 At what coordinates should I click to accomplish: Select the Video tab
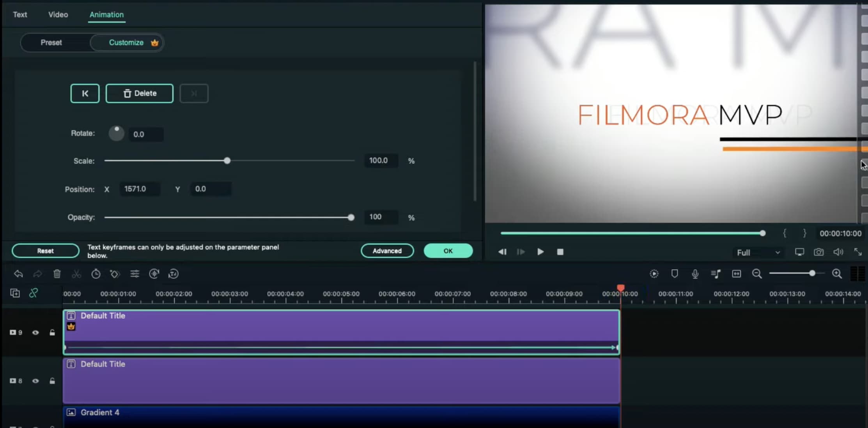coord(58,14)
